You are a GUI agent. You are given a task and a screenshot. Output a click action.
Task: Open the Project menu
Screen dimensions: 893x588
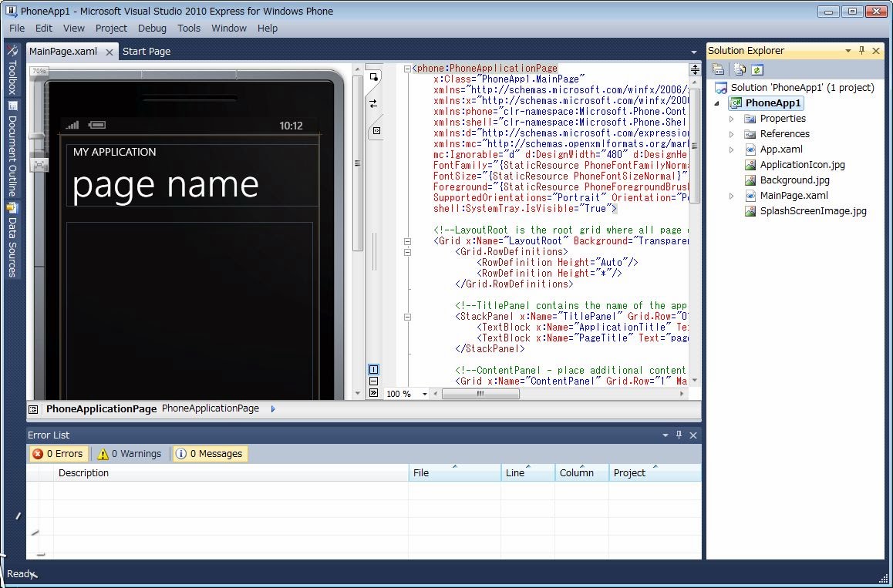[x=111, y=28]
